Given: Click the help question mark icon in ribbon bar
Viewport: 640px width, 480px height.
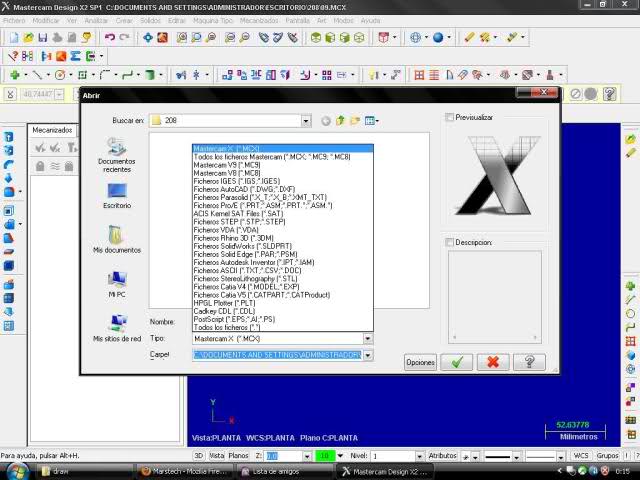Looking at the screenshot, I should point(609,94).
